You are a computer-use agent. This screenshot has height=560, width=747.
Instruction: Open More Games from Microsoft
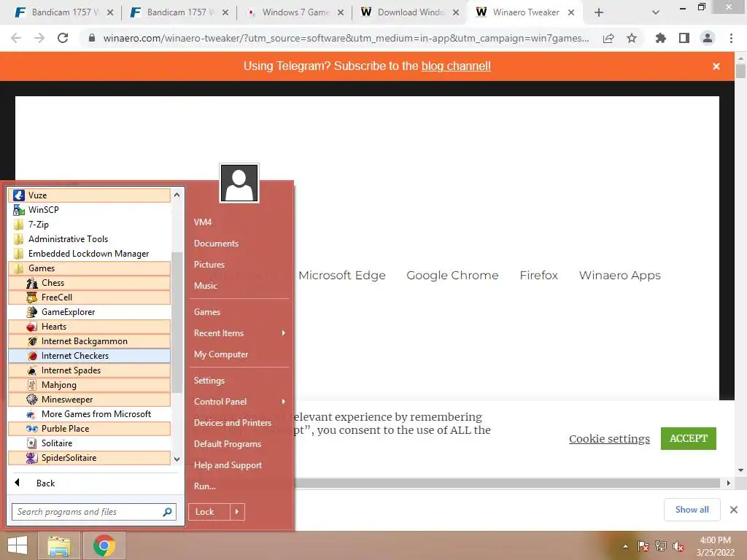(x=89, y=414)
